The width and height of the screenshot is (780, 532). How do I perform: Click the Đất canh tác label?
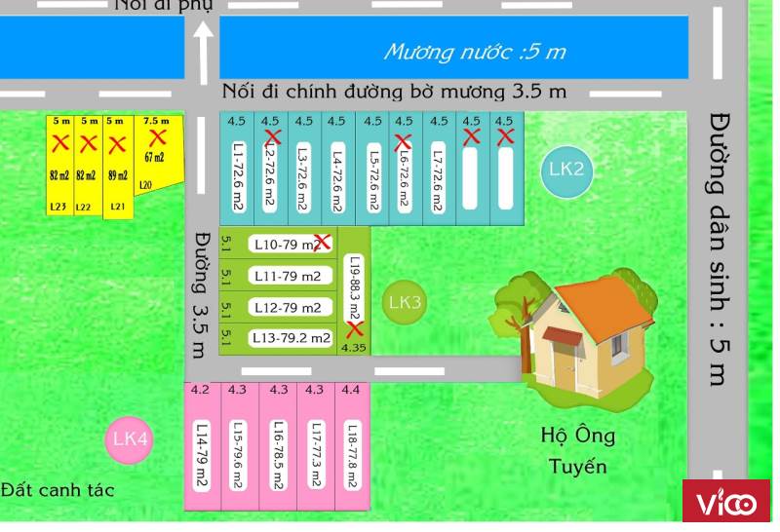click(58, 489)
